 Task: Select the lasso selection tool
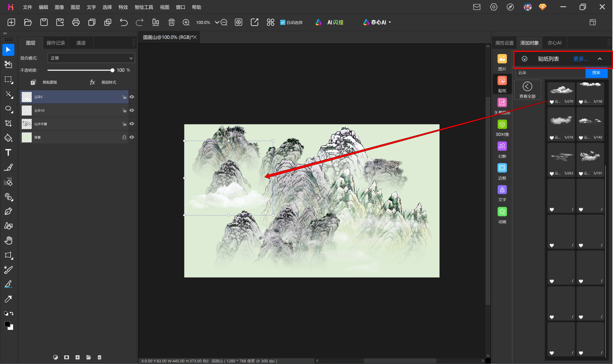tap(8, 109)
